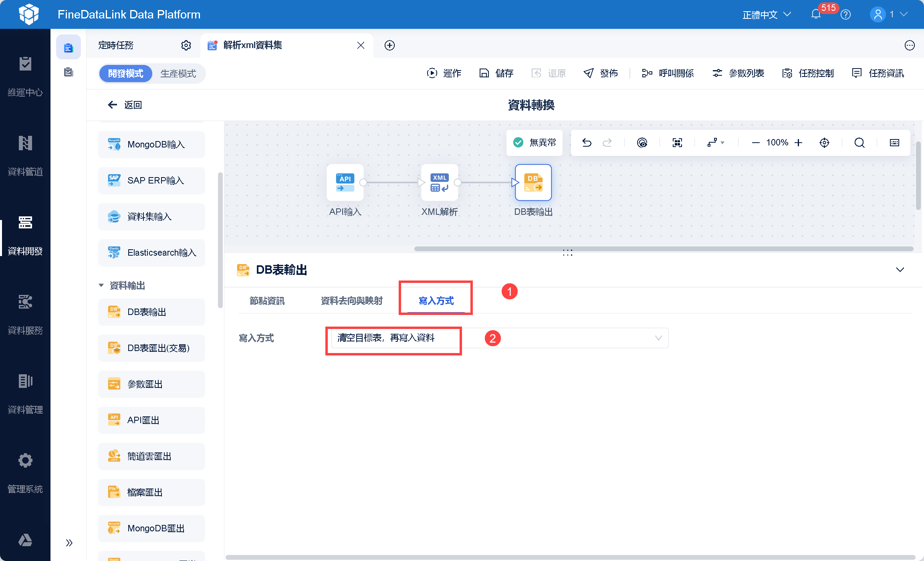Click the undo arrow in canvas toolbar
The image size is (924, 561).
(x=587, y=143)
